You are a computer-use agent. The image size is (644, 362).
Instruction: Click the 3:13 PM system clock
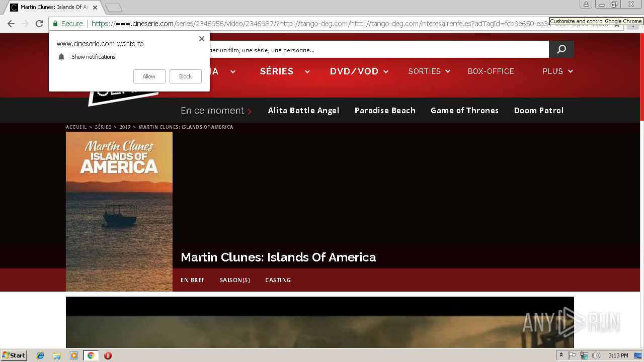618,355
